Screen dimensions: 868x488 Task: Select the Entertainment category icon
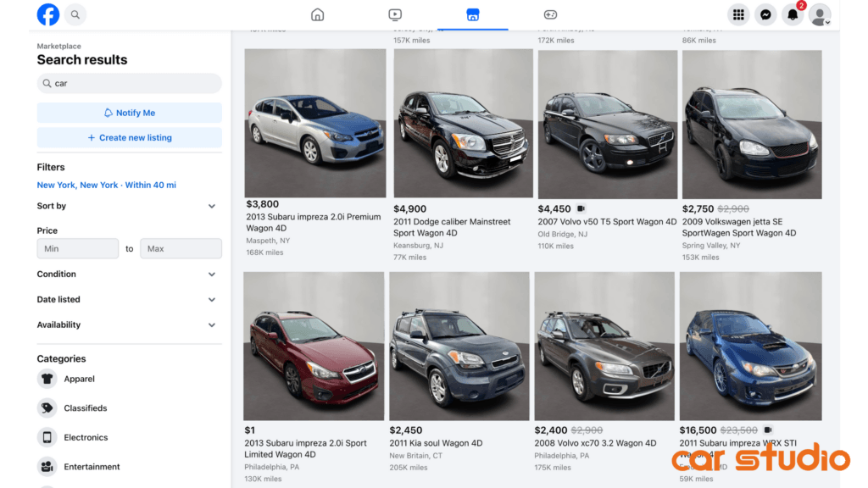click(x=47, y=467)
